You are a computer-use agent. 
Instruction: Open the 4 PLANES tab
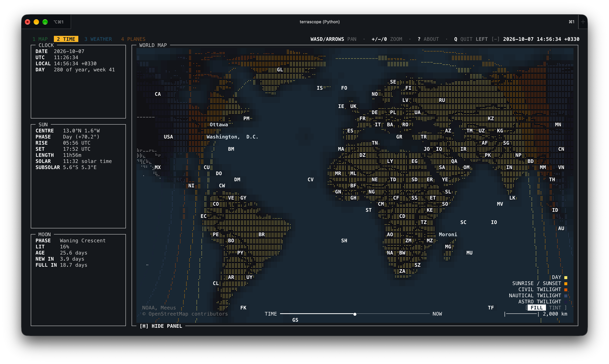(133, 39)
